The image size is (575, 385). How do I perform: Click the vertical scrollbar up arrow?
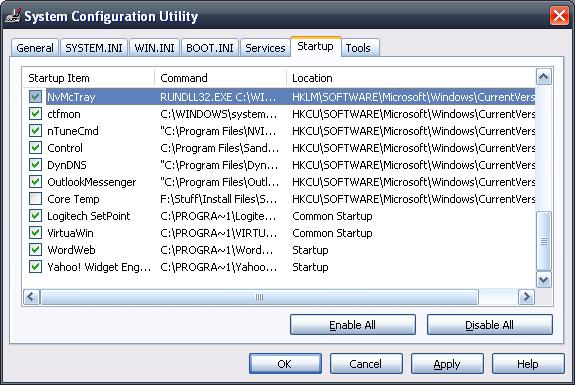click(543, 77)
